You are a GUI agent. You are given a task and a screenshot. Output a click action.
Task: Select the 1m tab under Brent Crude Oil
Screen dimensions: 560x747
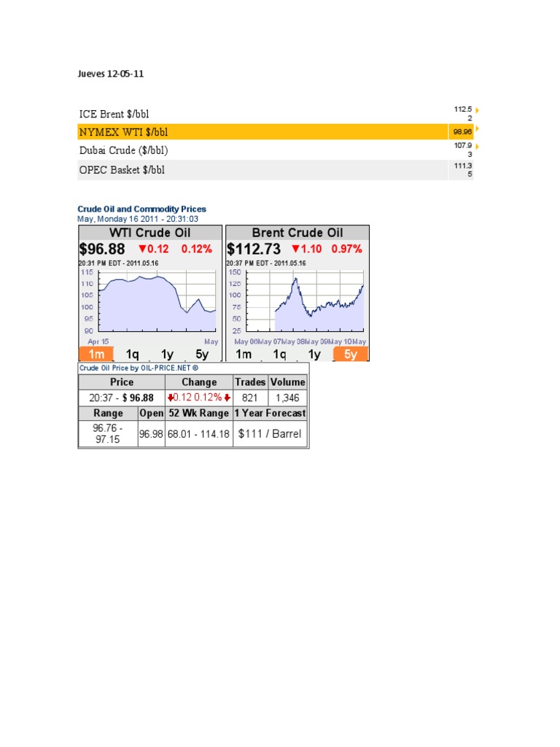244,354
